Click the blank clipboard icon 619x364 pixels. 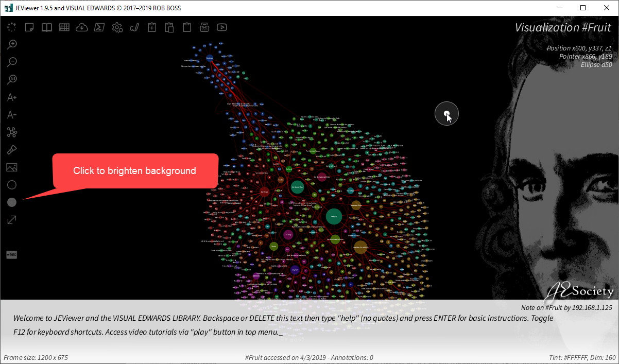187,27
